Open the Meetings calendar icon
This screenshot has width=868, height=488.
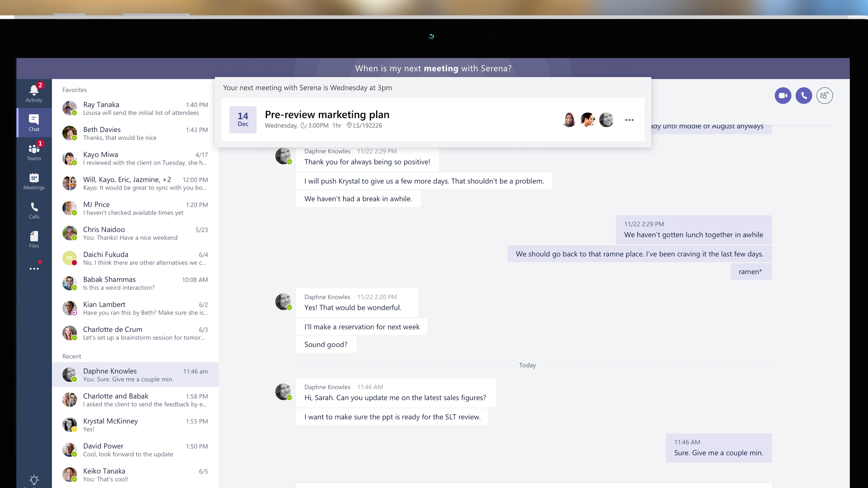click(34, 181)
